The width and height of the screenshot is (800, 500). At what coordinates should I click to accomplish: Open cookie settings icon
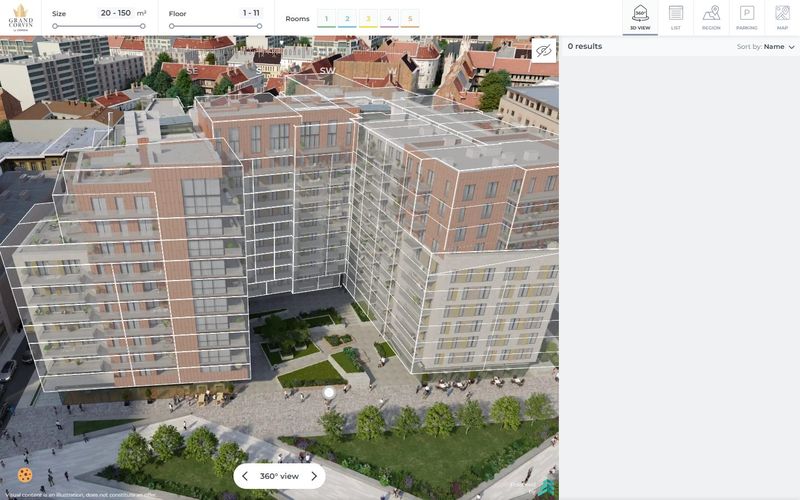[24, 475]
